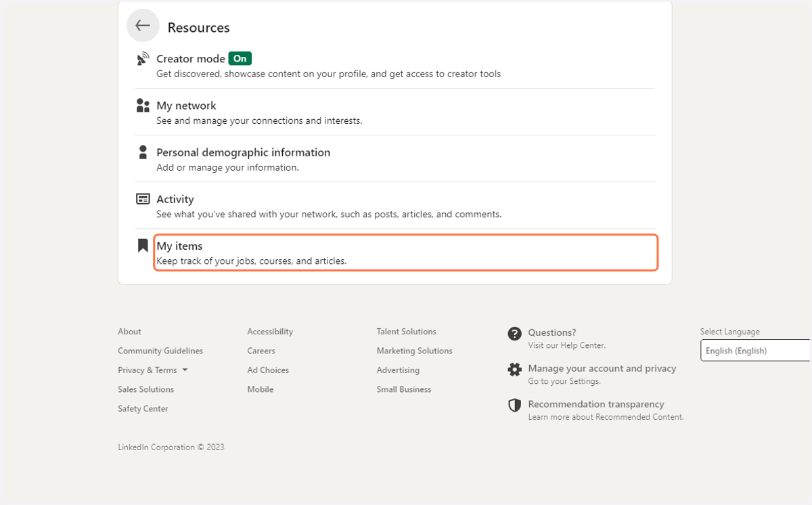812x505 pixels.
Task: Open Manage your account and privacy
Action: pos(602,368)
